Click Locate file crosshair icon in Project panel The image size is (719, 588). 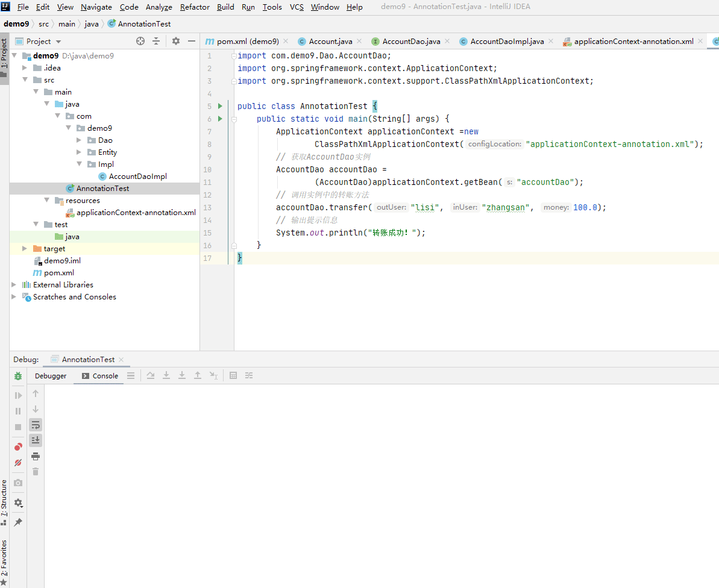140,41
